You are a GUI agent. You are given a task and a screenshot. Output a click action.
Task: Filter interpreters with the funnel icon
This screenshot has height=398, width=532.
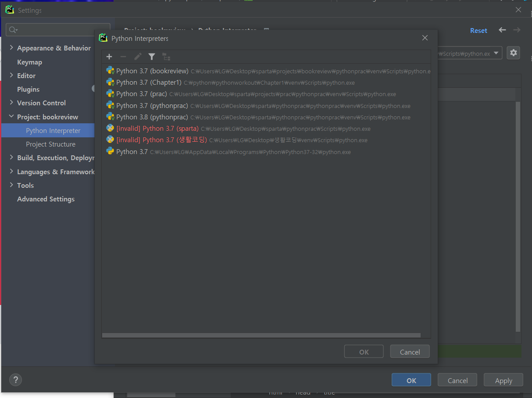pyautogui.click(x=152, y=57)
